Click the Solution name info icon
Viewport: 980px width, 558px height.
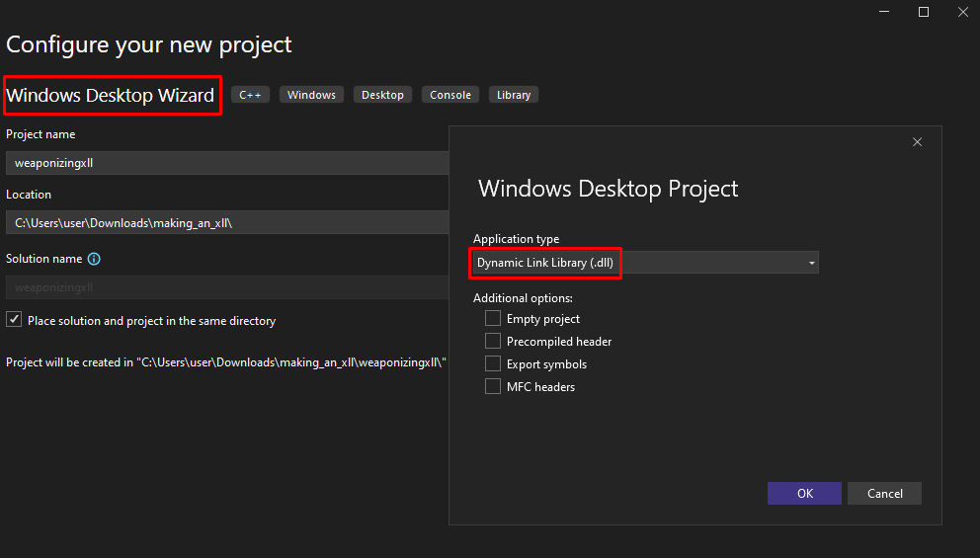tap(94, 259)
